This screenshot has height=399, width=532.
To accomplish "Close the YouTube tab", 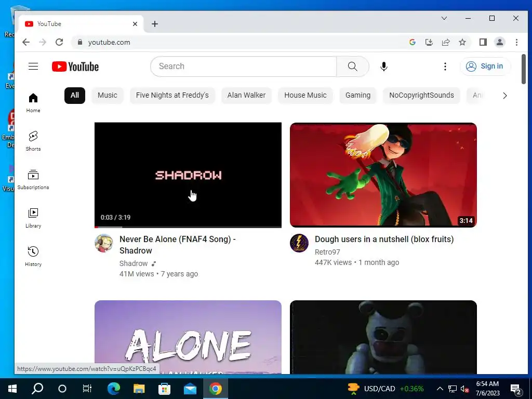I will [135, 24].
